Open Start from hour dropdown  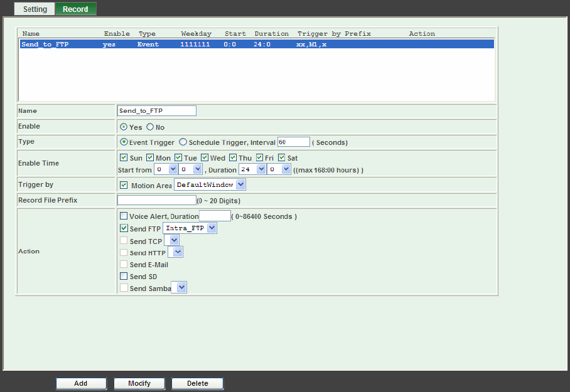[x=166, y=169]
